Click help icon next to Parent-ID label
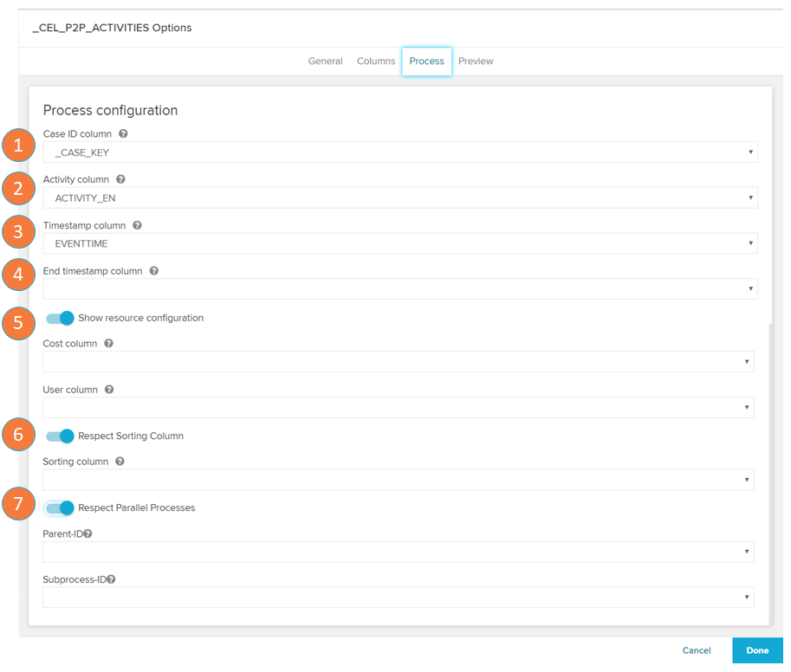This screenshot has width=791, height=672. pos(88,534)
